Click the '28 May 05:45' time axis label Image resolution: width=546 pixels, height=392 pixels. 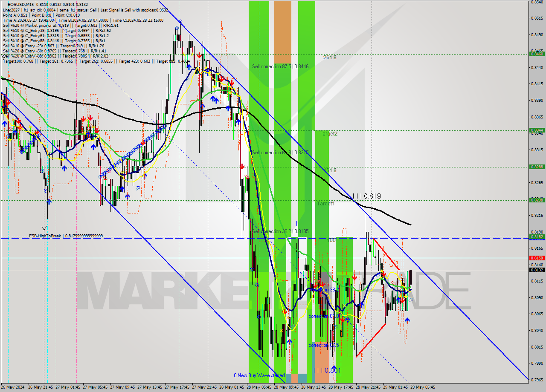pyautogui.click(x=259, y=387)
